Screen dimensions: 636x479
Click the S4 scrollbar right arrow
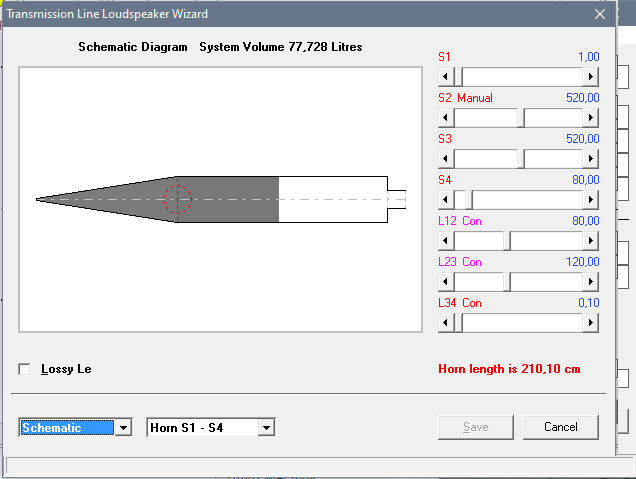591,199
